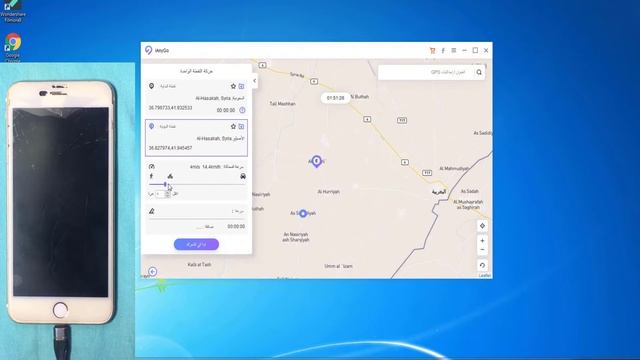Click the purple start-move button
Image resolution: width=640 pixels, height=360 pixels.
[x=196, y=244]
